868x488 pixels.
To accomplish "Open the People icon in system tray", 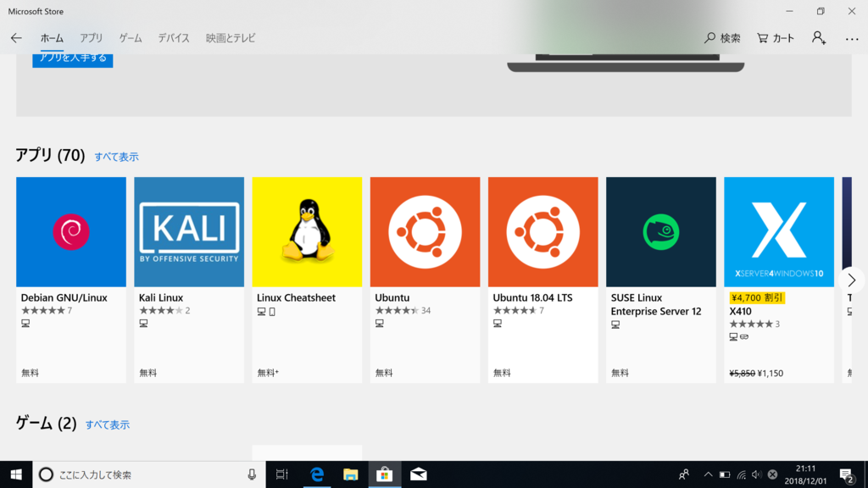I will pos(684,474).
